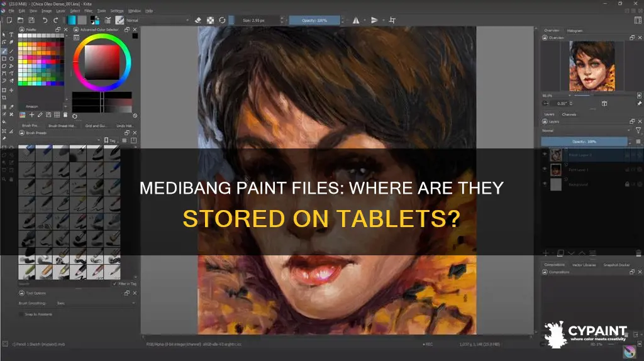This screenshot has height=361, width=644.
Task: Save the document with toolbar disk icon
Action: tap(31, 20)
